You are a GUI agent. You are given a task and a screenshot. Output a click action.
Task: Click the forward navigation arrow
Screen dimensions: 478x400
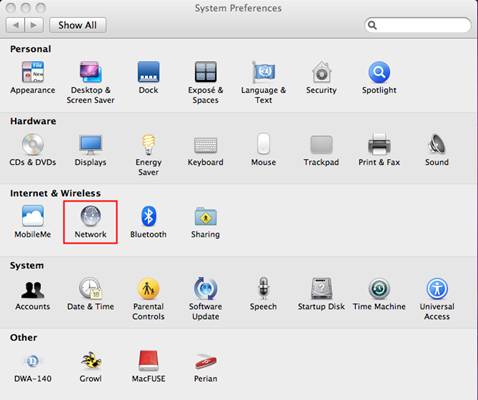click(x=34, y=25)
